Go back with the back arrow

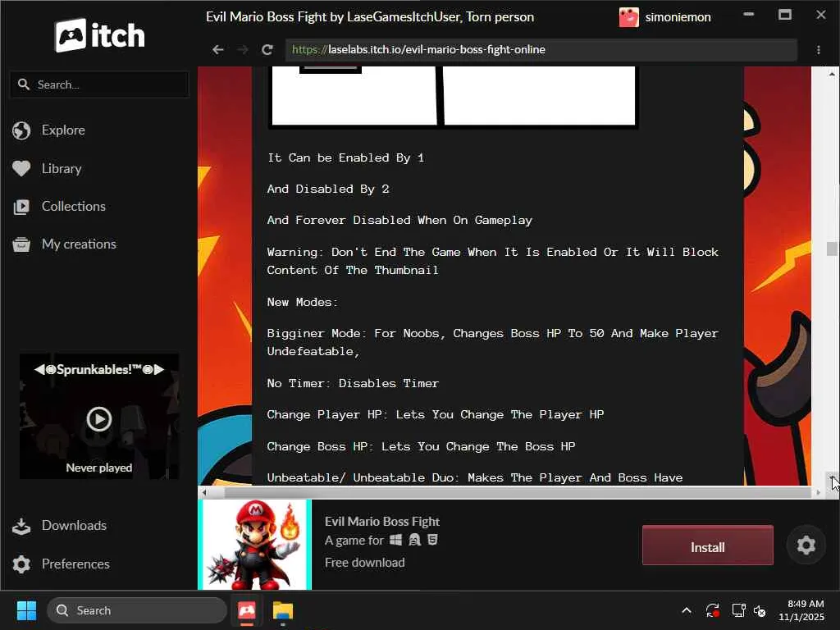pos(217,50)
